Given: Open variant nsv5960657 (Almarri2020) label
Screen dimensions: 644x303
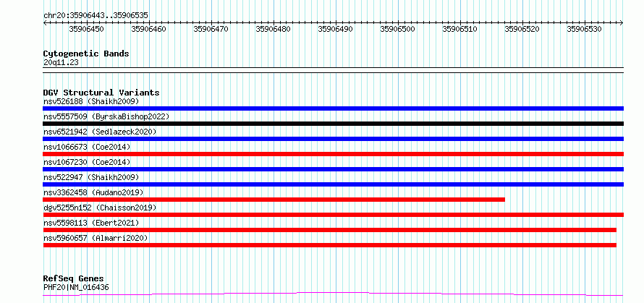Looking at the screenshot, I should coord(96,238).
